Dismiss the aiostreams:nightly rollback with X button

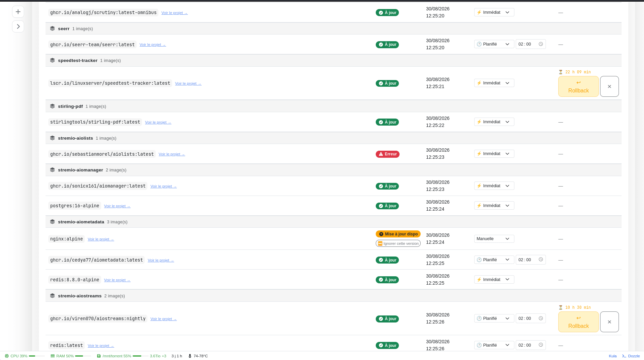[x=610, y=322]
